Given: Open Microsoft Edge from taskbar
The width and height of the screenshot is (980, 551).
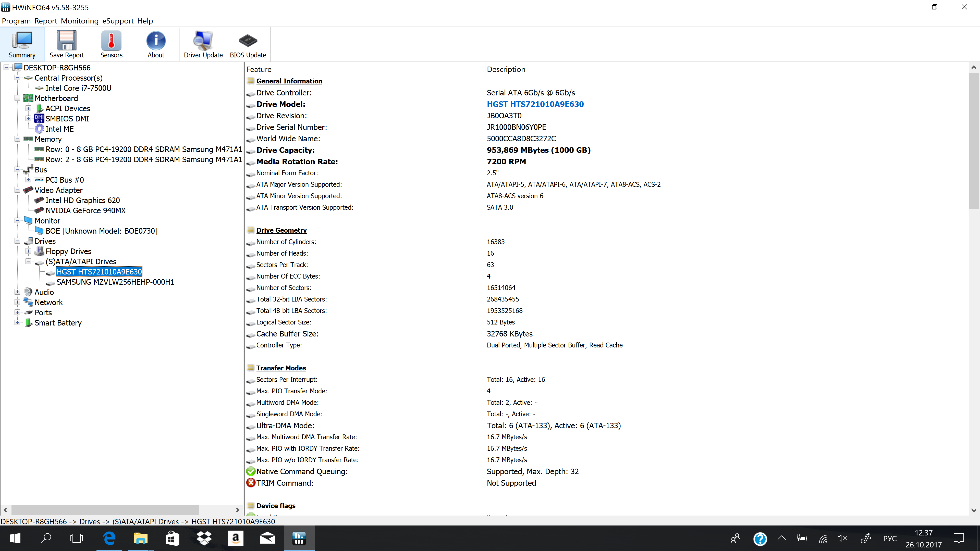Looking at the screenshot, I should [x=109, y=538].
